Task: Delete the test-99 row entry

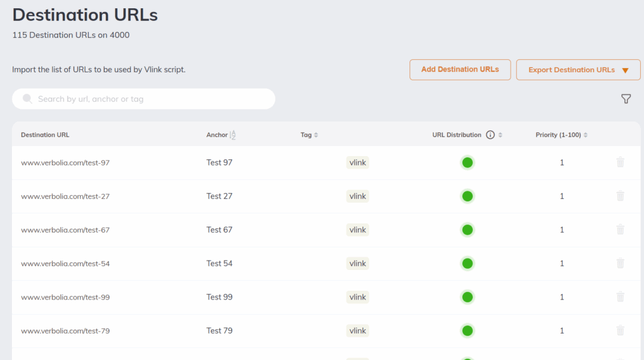Action: pos(620,297)
